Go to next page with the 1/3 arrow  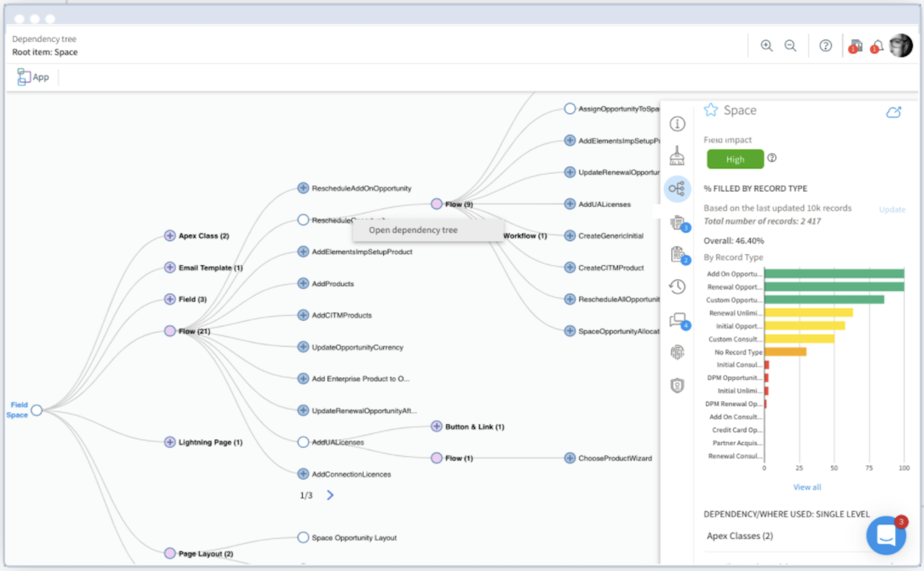coord(330,495)
